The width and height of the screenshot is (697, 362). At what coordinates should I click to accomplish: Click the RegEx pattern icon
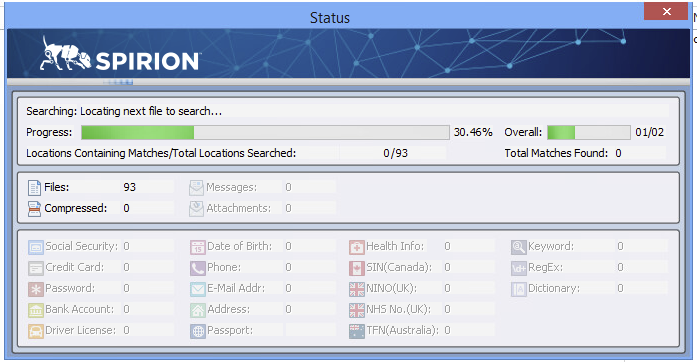tap(519, 268)
